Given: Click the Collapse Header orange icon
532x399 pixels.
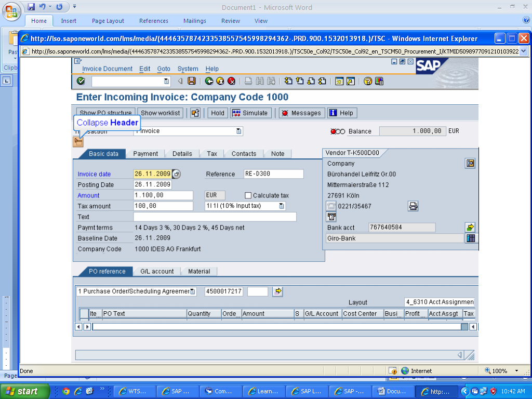Looking at the screenshot, I should [78, 142].
